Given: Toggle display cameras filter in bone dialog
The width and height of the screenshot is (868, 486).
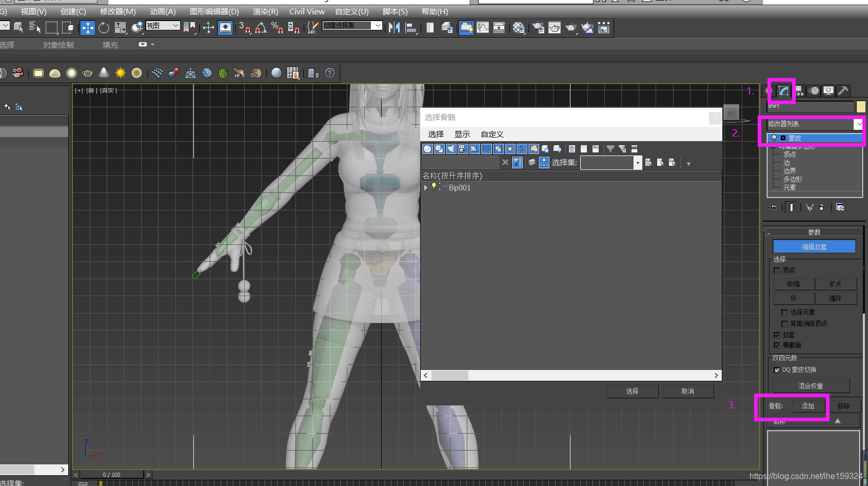Looking at the screenshot, I should click(x=463, y=149).
